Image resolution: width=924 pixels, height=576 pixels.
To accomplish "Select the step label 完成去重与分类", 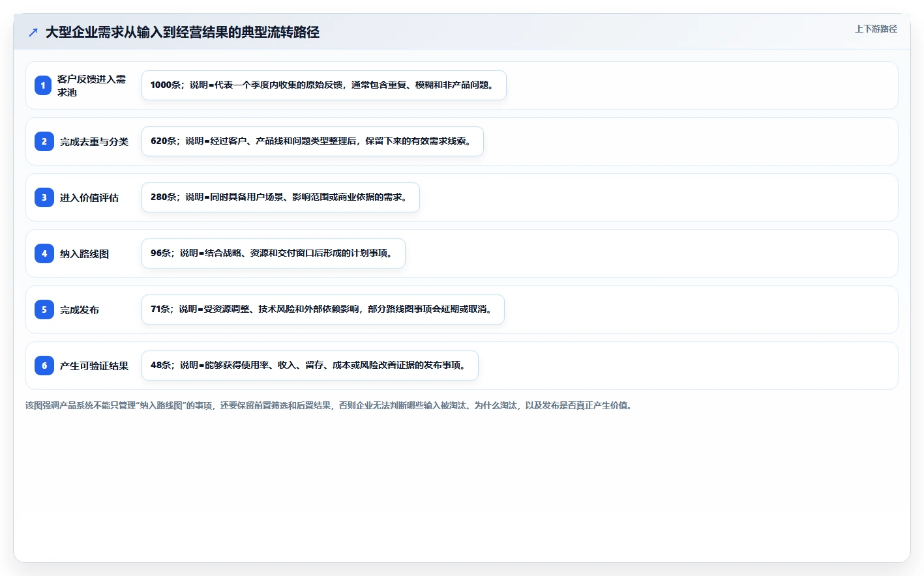I will 94,141.
